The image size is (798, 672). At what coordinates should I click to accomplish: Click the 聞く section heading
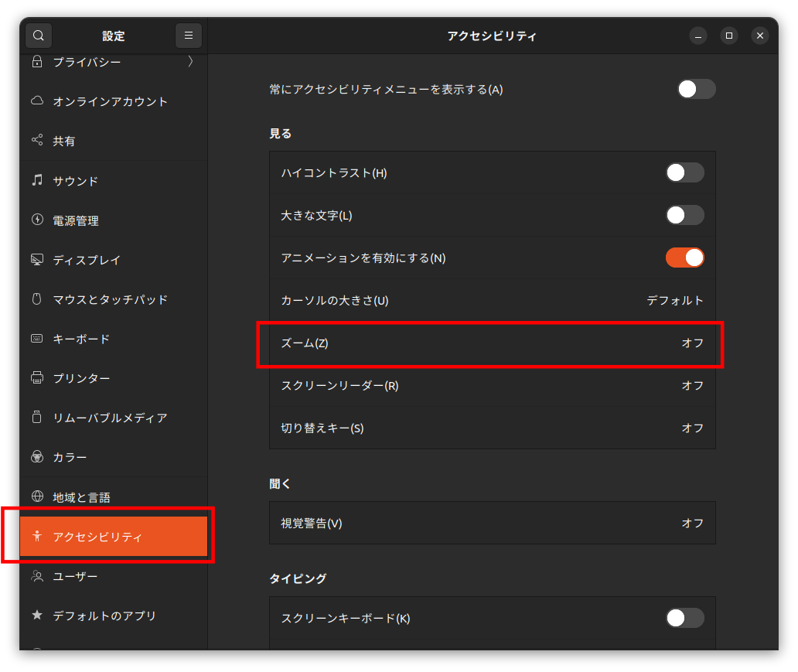280,483
